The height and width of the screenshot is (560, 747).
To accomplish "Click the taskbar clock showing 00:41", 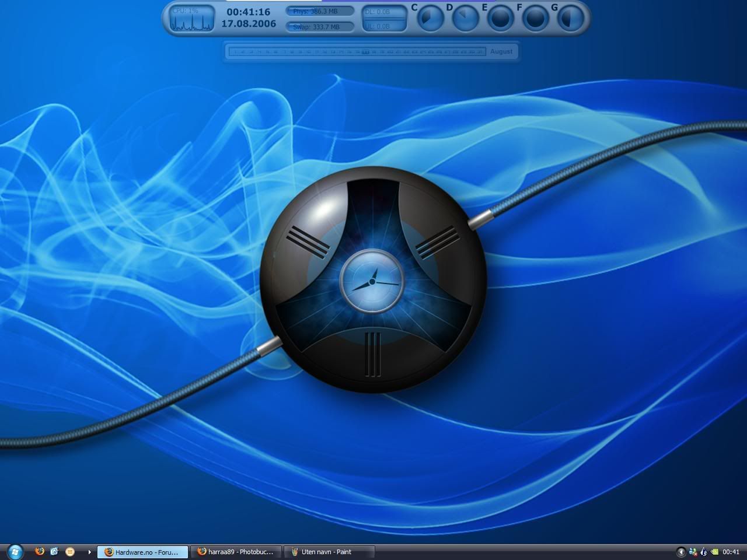I will tap(731, 552).
